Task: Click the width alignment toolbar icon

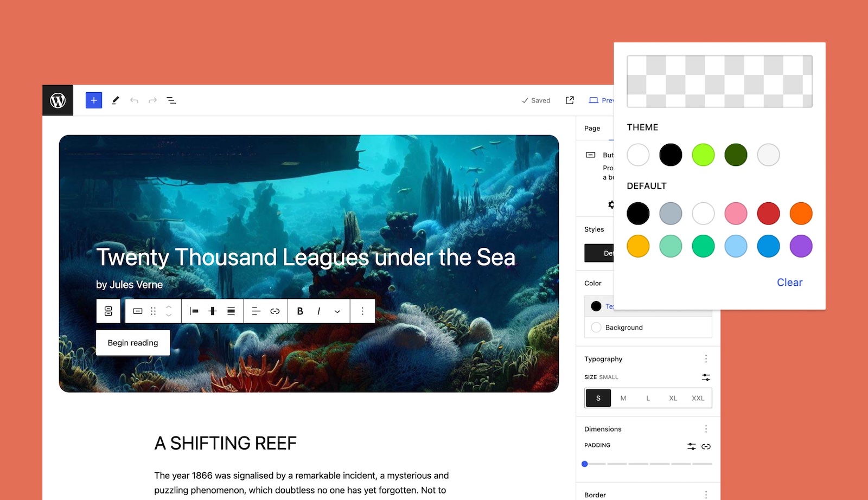Action: pyautogui.click(x=231, y=311)
